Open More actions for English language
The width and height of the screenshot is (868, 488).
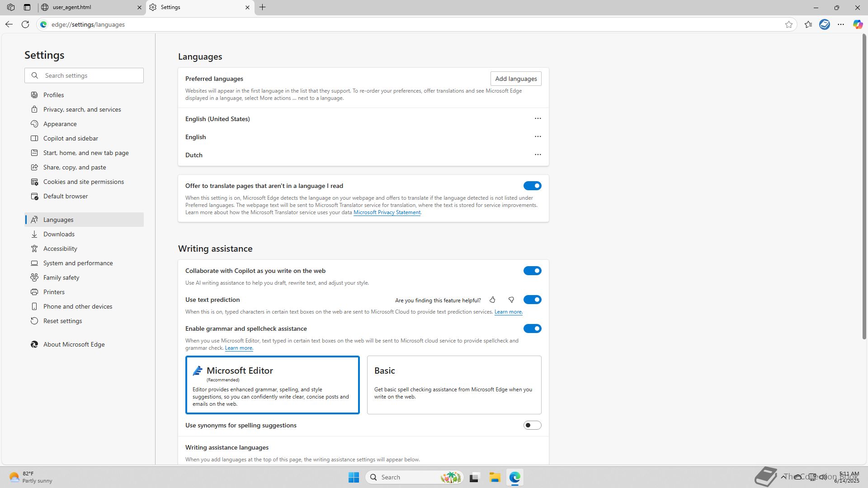[x=538, y=136]
